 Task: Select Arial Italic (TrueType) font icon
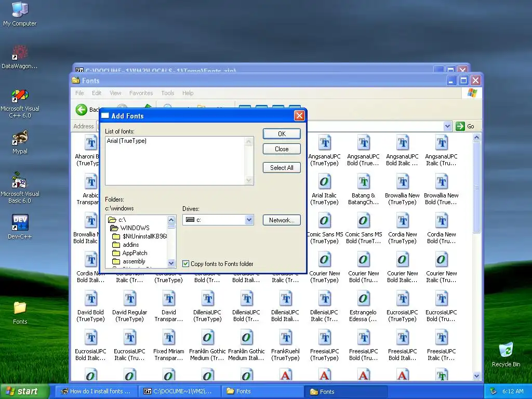click(324, 189)
